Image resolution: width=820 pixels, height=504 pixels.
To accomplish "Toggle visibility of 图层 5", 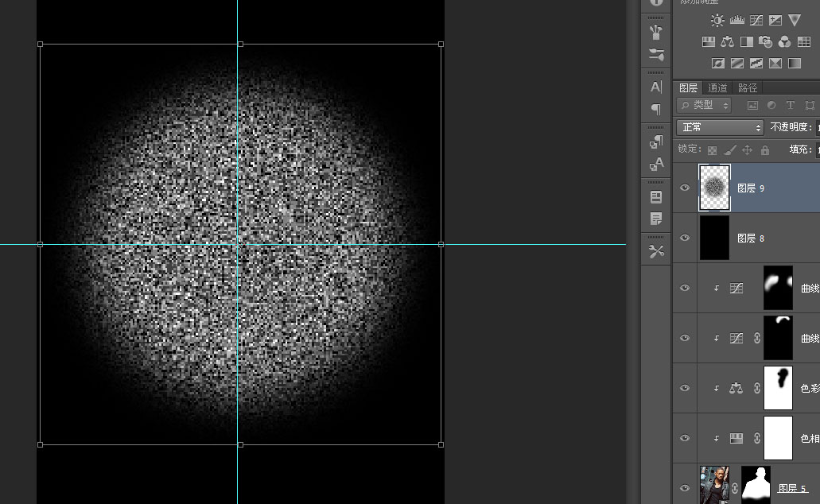I will pyautogui.click(x=685, y=488).
